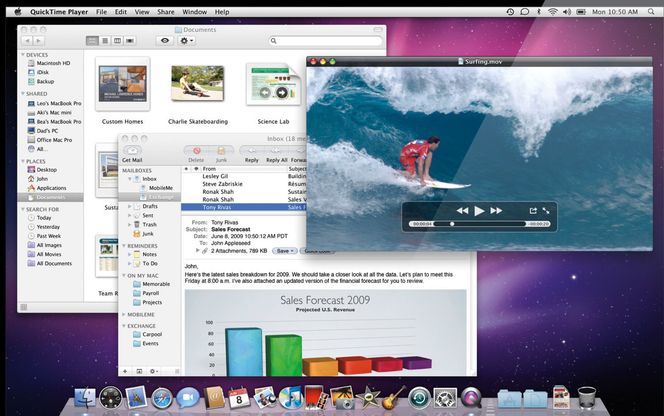Viewport: 664px width, 416px height.
Task: Open Spotlight search in the menu bar
Action: click(651, 12)
